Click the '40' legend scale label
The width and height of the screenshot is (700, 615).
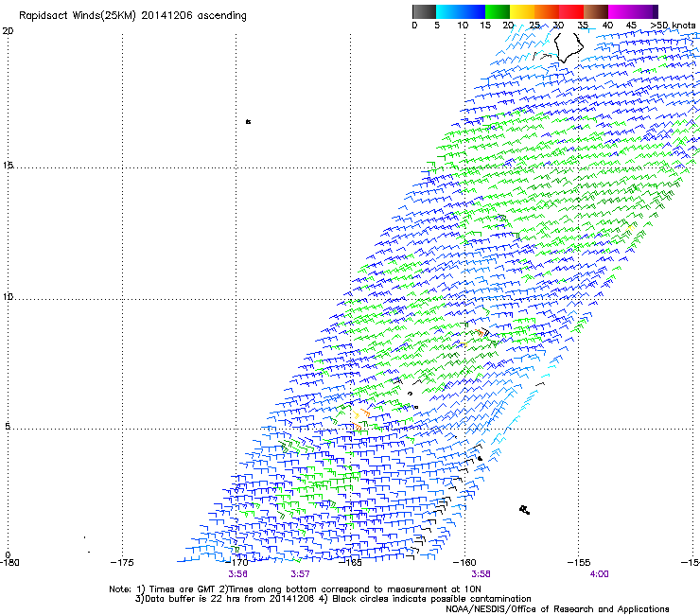tap(607, 26)
